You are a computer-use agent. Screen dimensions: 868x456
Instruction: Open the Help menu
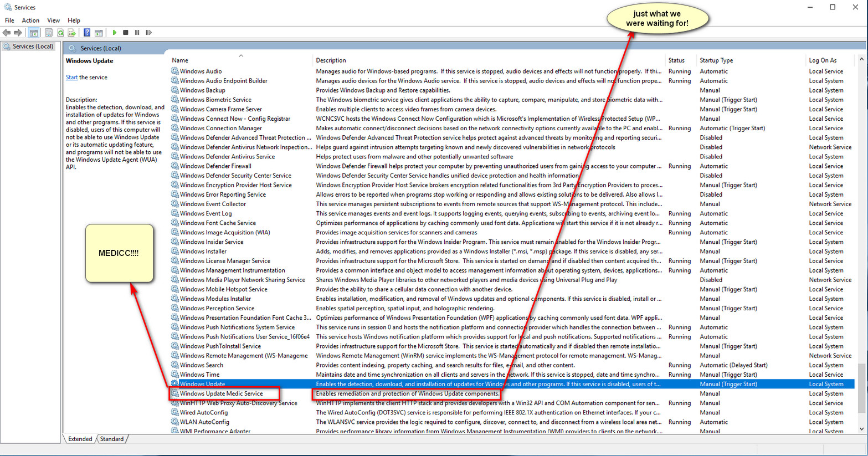(x=74, y=21)
